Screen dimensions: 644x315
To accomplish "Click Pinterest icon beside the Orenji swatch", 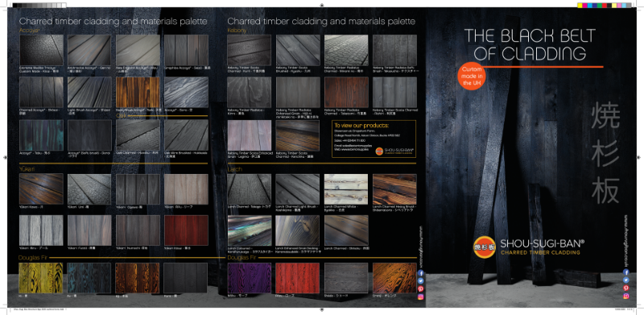I will tap(420, 289).
